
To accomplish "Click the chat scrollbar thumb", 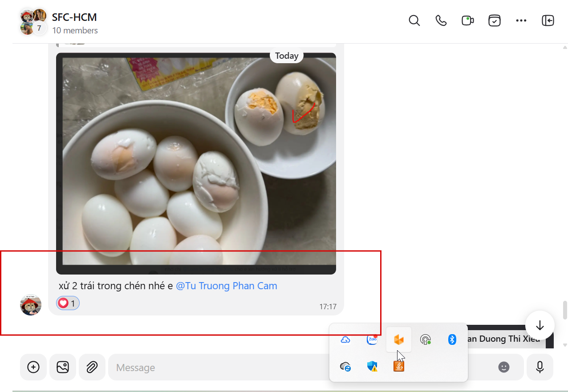I will coord(565,310).
